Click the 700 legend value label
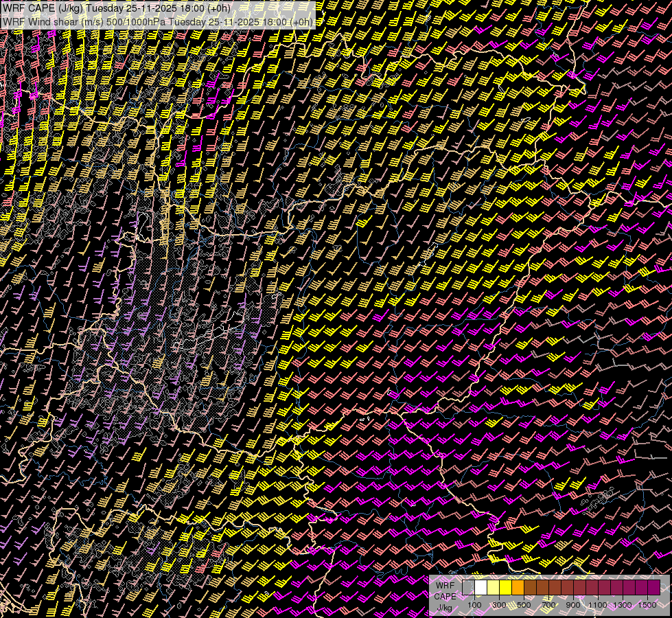Screen dimensions: 672x618 [548, 605]
